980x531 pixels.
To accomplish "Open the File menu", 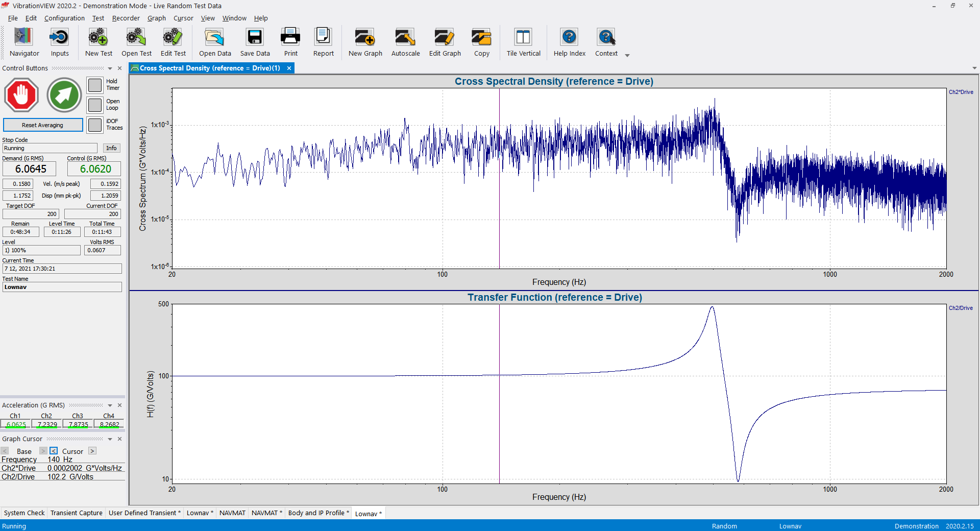I will [13, 18].
